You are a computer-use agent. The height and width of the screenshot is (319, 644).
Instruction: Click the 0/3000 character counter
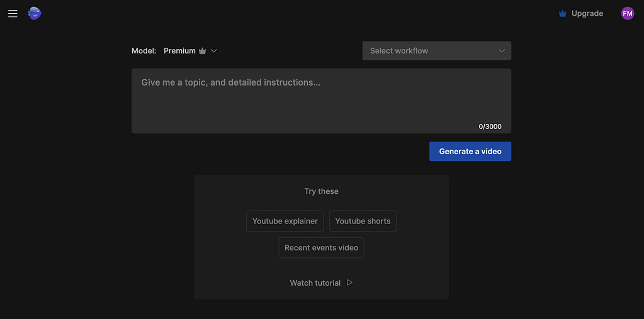click(490, 126)
